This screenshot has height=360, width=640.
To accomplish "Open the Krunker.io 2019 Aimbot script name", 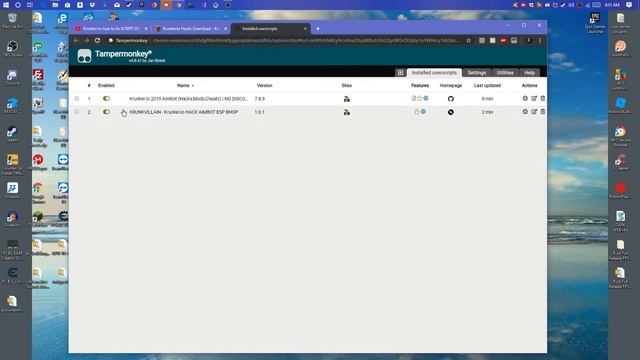I will coord(188,99).
